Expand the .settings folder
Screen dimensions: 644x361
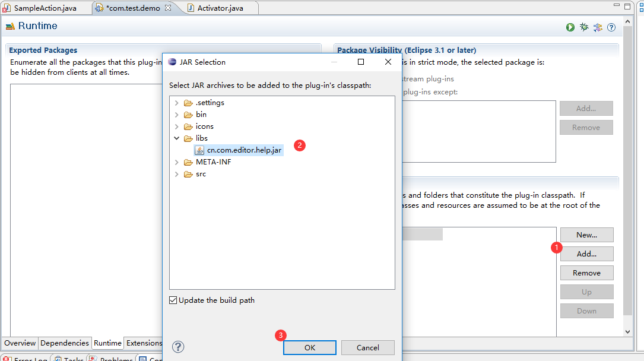(x=177, y=103)
